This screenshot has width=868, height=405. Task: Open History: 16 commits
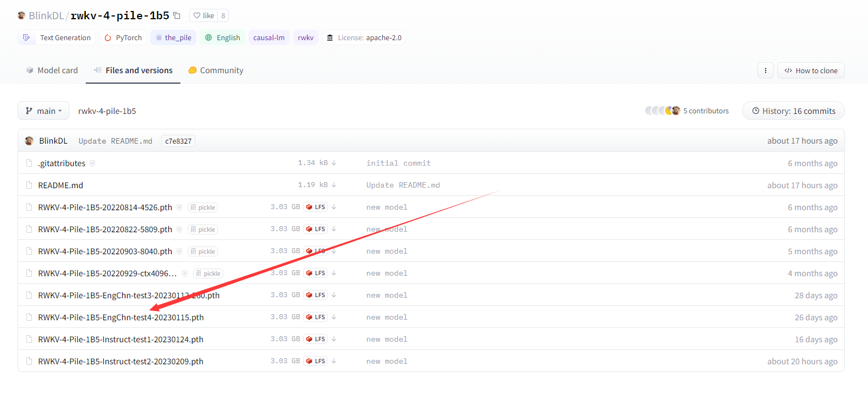[x=793, y=111]
